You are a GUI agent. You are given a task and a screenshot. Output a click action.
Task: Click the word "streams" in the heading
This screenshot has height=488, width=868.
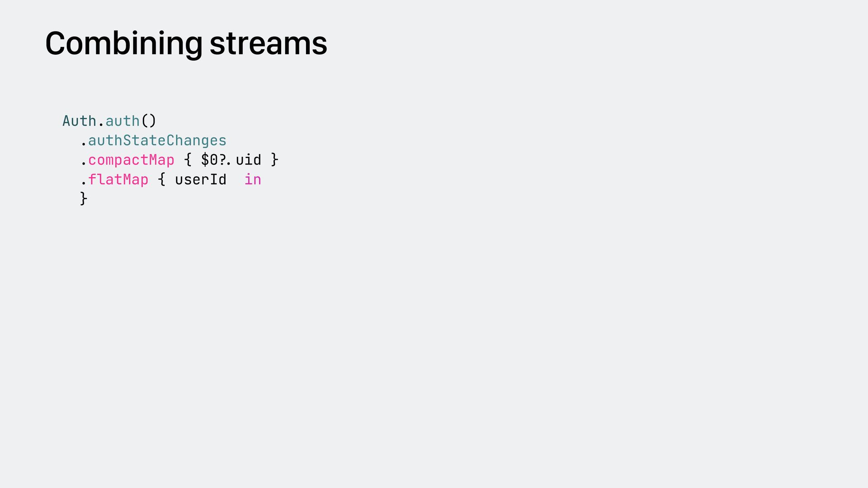click(268, 44)
